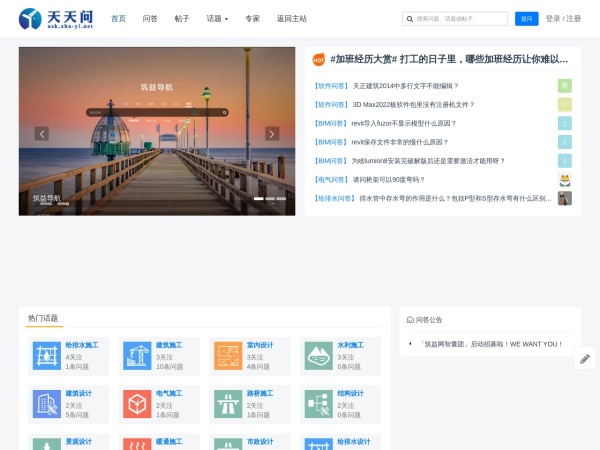600x450 pixels.
Task: Click the blue 提问 button
Action: pyautogui.click(x=527, y=19)
